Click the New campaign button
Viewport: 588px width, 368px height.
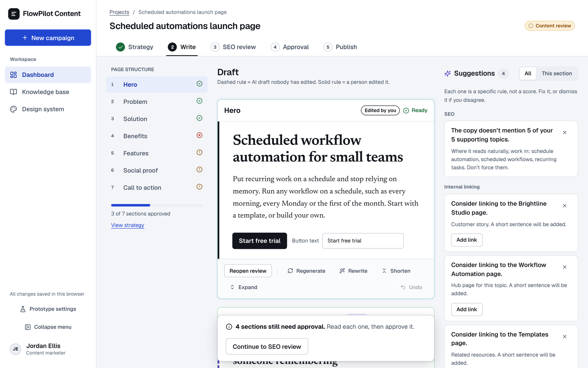(48, 38)
